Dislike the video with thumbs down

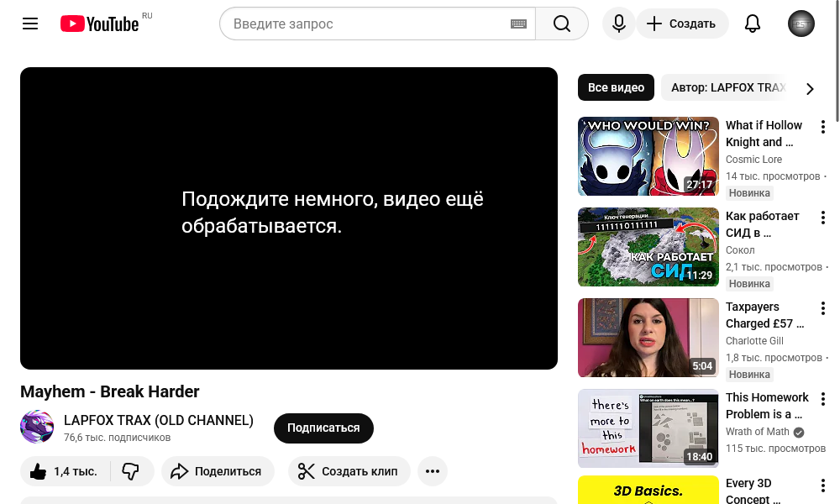pos(131,471)
